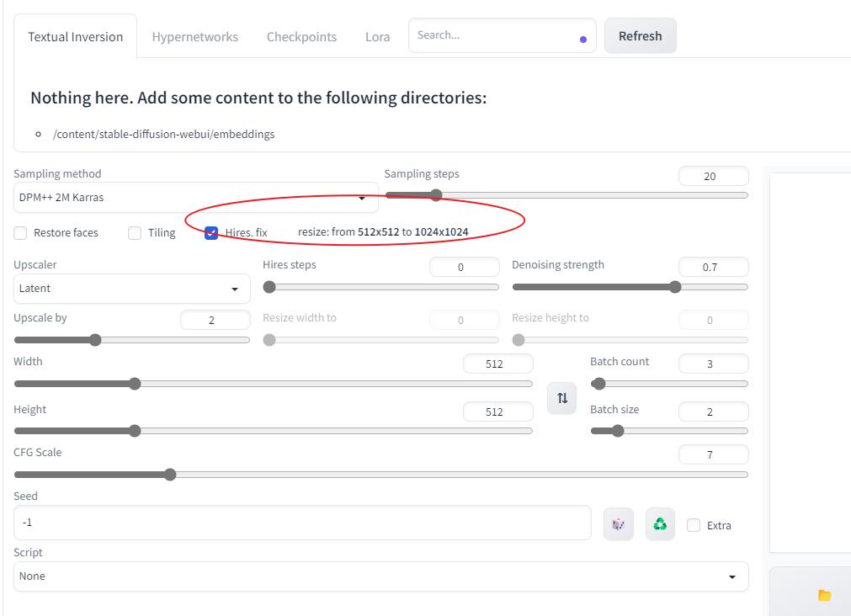
Task: Open the Script dropdown
Action: [x=380, y=576]
